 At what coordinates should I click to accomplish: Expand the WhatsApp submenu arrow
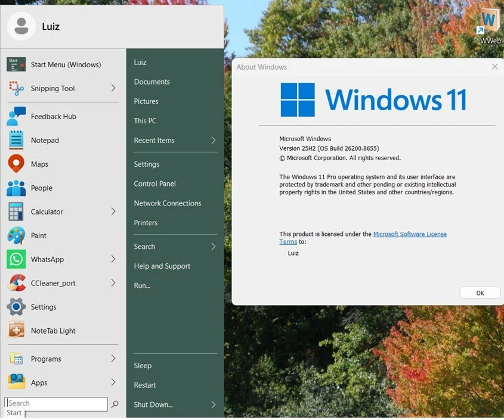tap(113, 259)
